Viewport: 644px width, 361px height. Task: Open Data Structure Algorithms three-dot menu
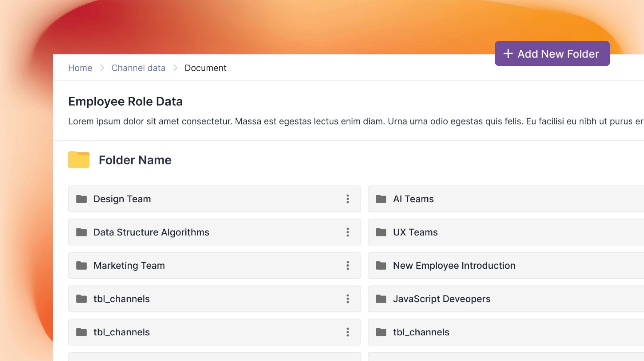pos(348,232)
